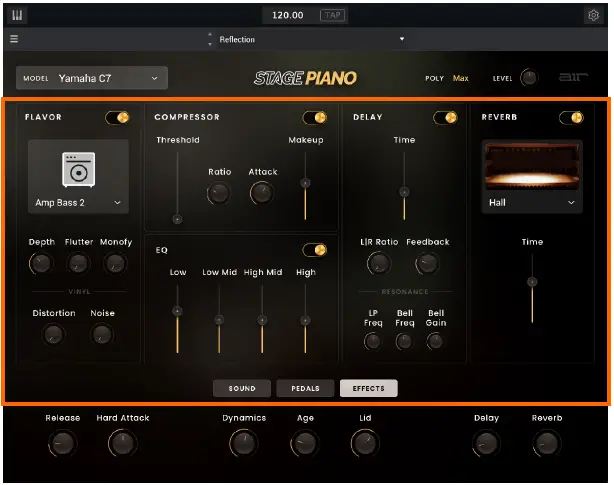Image resolution: width=614 pixels, height=485 pixels.
Task: Toggle the EQ switch
Action: click(x=314, y=250)
